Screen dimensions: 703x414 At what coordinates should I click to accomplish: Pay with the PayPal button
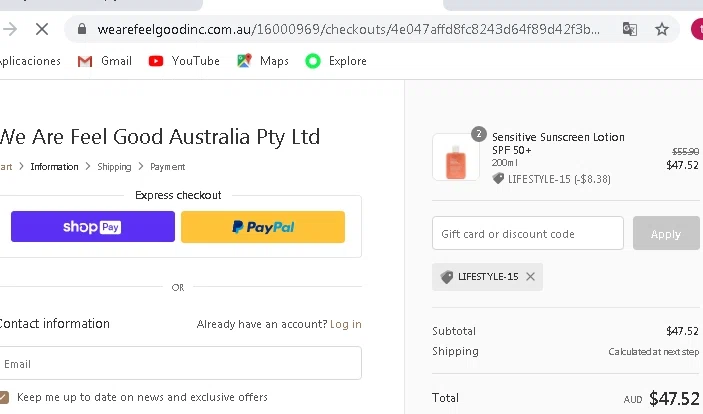(x=263, y=227)
